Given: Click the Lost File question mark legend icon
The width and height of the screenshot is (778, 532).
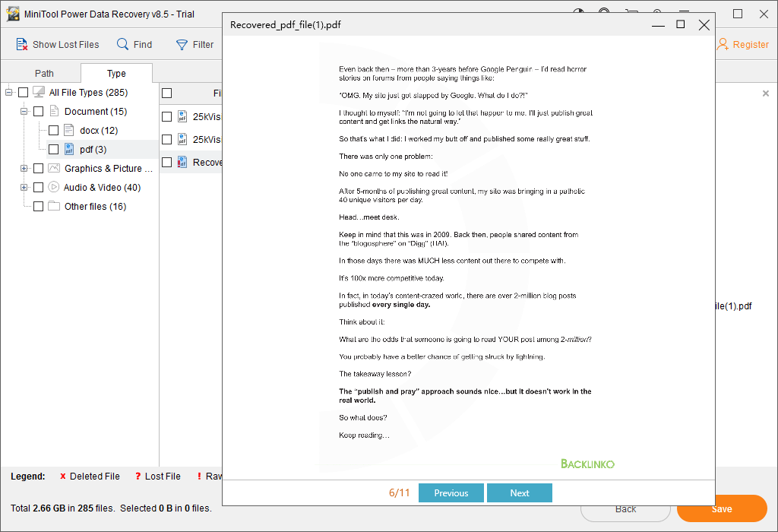Looking at the screenshot, I should [x=138, y=476].
